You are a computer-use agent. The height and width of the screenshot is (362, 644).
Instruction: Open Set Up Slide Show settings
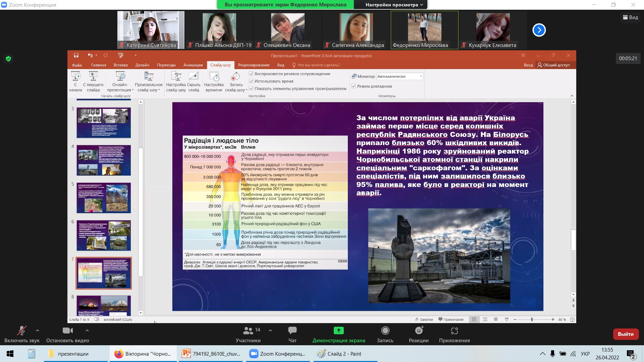coord(176,81)
